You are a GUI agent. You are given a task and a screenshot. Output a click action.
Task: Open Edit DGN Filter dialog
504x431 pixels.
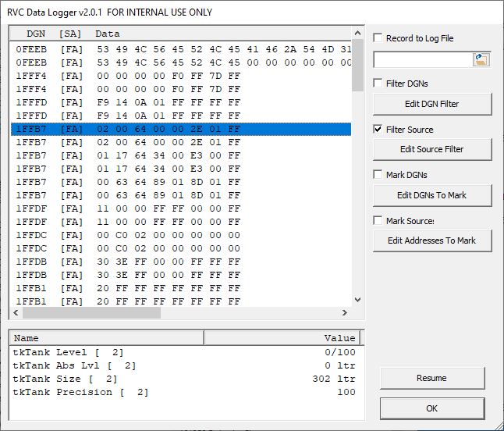(432, 104)
